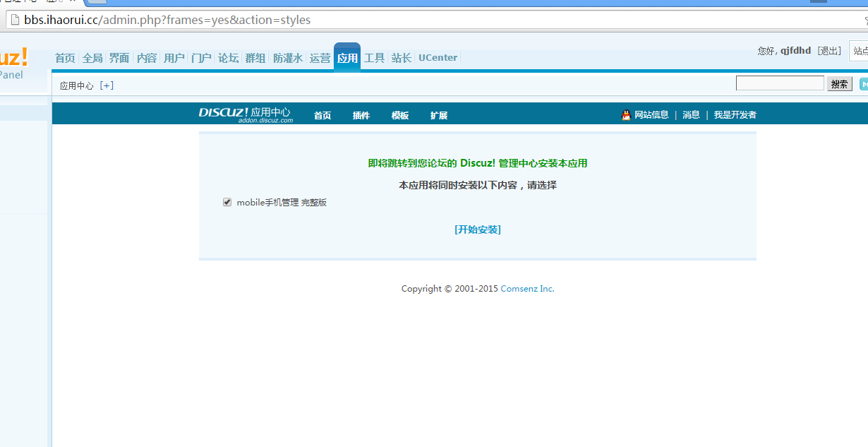Click 我是开发者 in the app center bar

click(x=734, y=114)
